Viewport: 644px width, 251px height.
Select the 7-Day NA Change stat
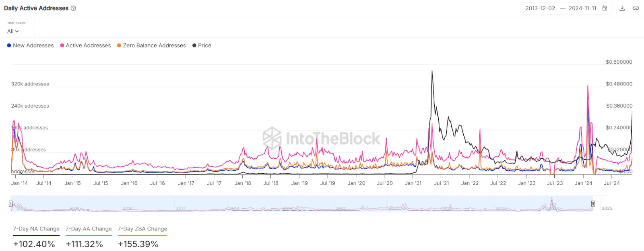[x=36, y=229]
